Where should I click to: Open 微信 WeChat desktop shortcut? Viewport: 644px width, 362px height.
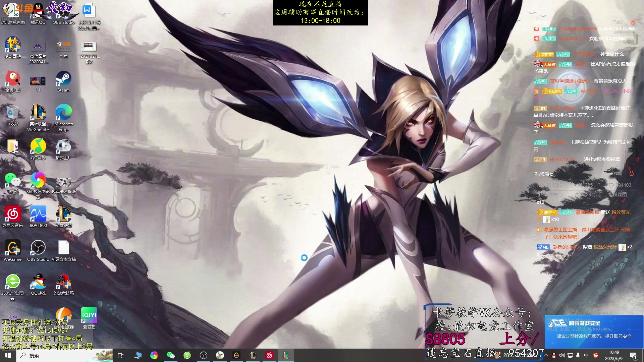pyautogui.click(x=13, y=183)
